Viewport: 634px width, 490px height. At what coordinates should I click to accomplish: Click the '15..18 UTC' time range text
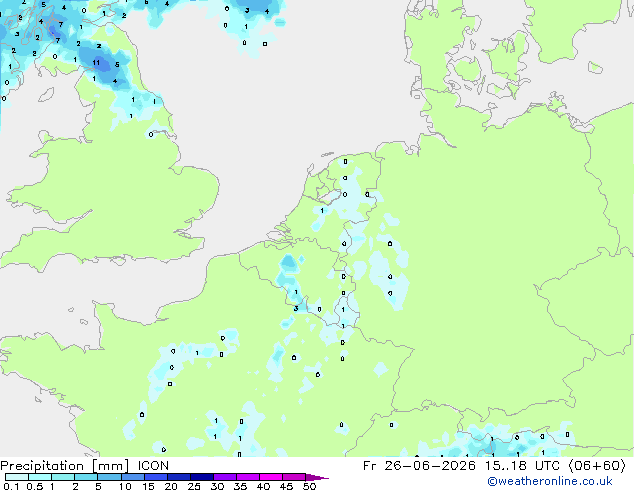(522, 466)
